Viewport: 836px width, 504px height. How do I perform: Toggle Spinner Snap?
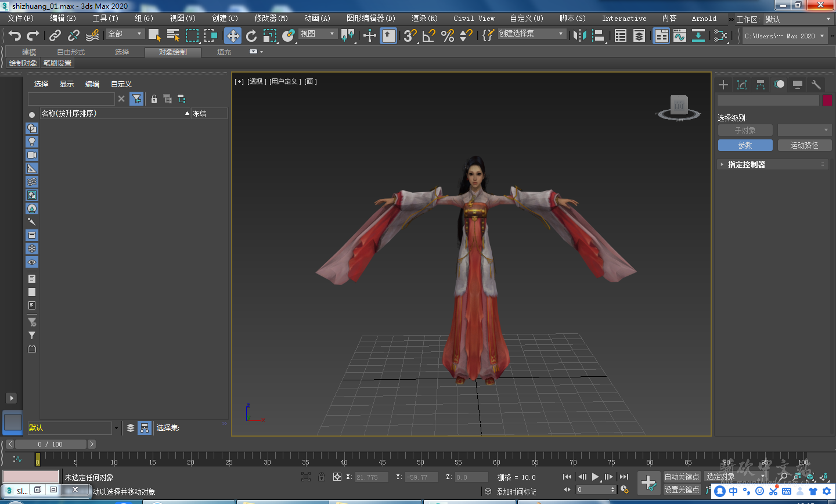click(x=466, y=35)
